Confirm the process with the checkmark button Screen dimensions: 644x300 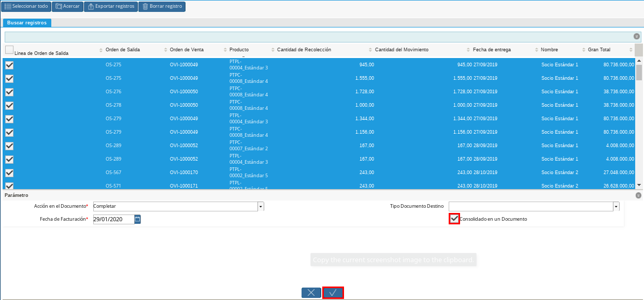tap(333, 293)
